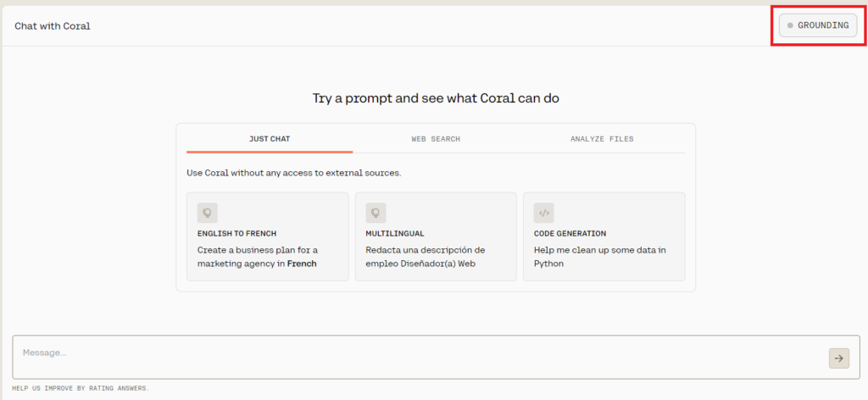
Task: Switch to the Just Chat tab
Action: 270,139
